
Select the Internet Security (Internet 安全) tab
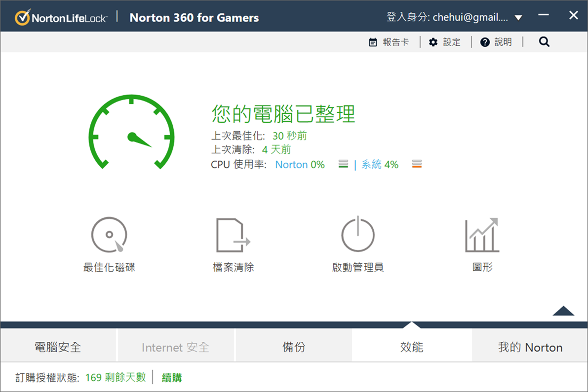coord(176,347)
